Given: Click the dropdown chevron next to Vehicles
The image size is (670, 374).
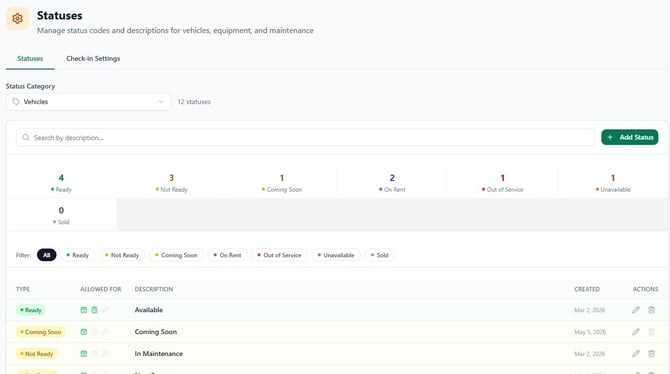Looking at the screenshot, I should point(161,102).
